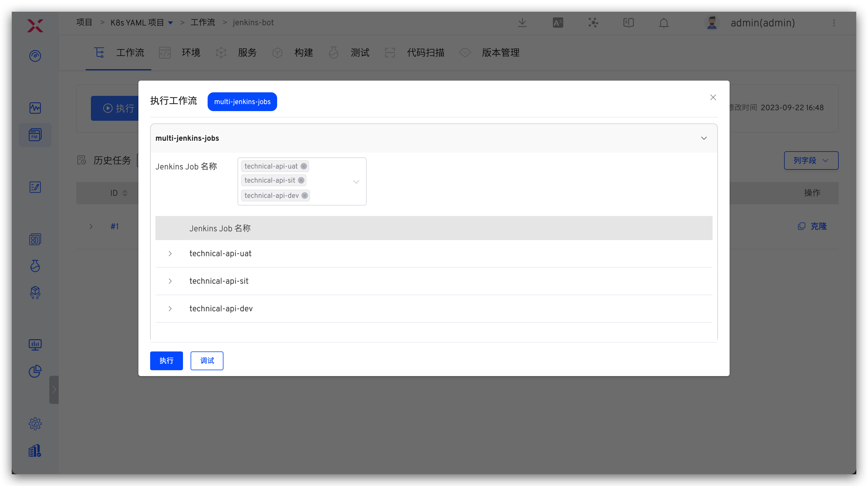Open the edit-note sidebar icon

[35, 187]
